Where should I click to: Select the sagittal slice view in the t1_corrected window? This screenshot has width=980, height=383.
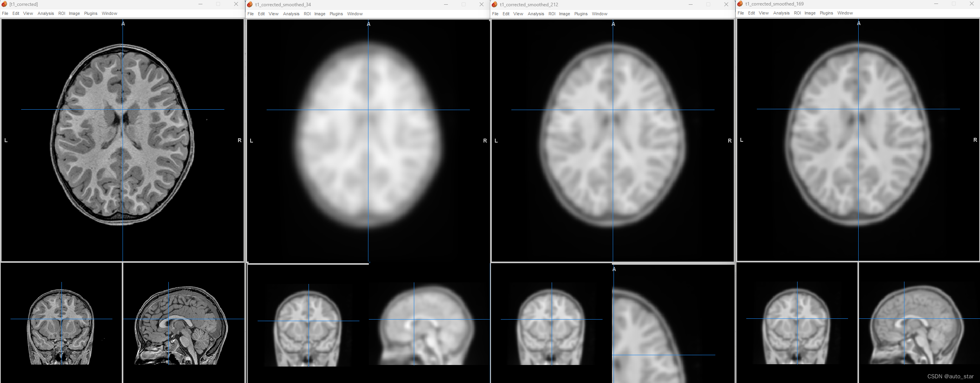pos(184,323)
